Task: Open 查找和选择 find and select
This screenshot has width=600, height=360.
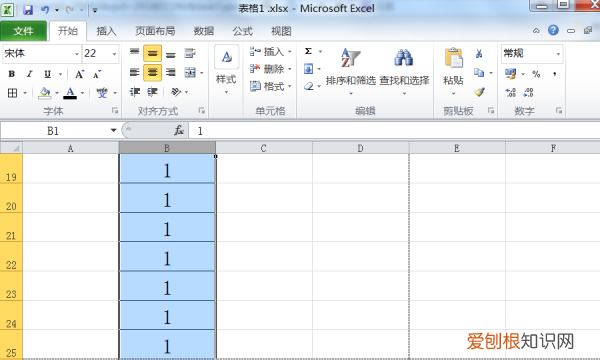Action: (404, 71)
